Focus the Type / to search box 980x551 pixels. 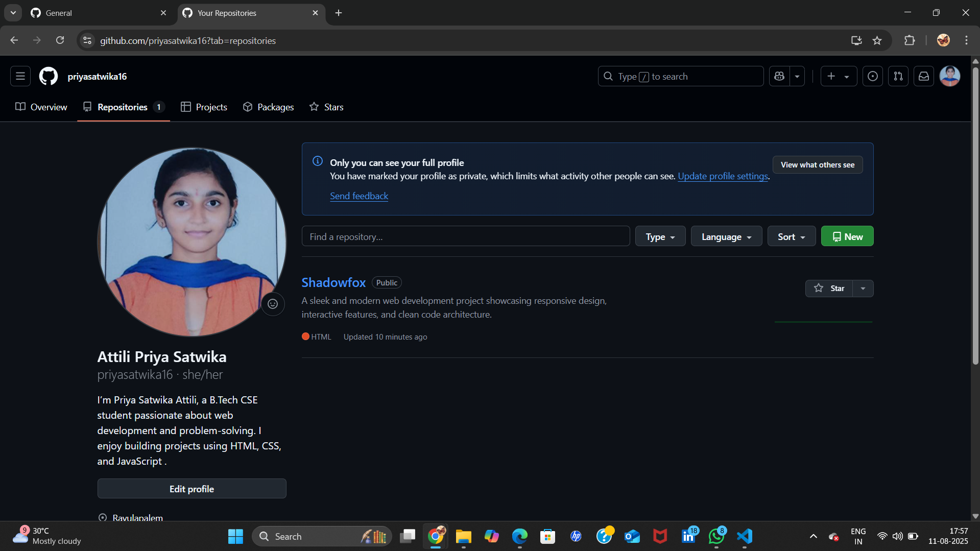[x=680, y=76]
